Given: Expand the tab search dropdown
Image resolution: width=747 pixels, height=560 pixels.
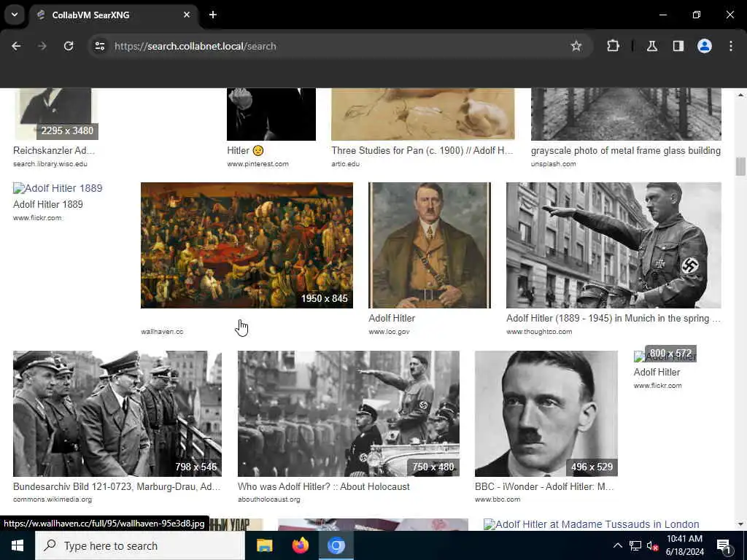Looking at the screenshot, I should pos(15,15).
